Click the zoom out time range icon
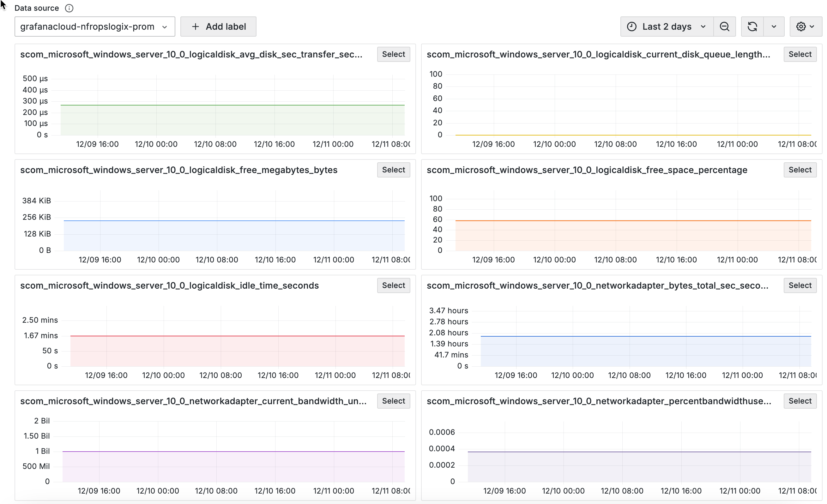This screenshot has width=827, height=504. [725, 27]
